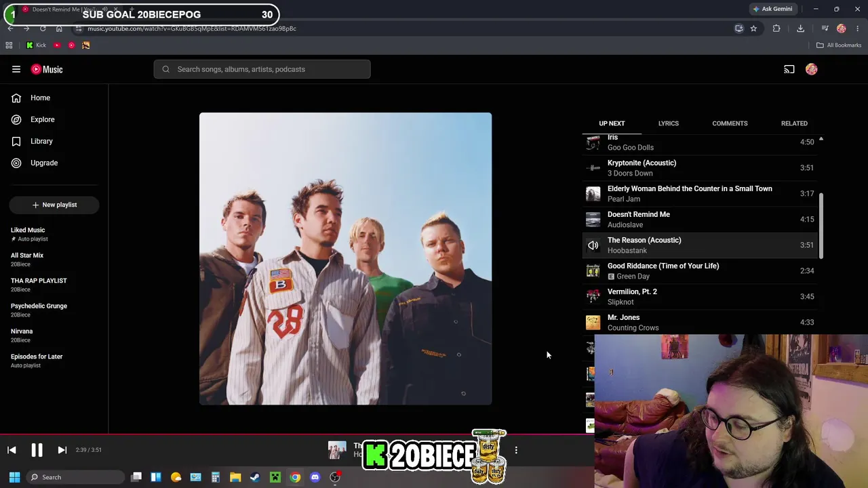Open the Cast to device icon

coord(789,69)
